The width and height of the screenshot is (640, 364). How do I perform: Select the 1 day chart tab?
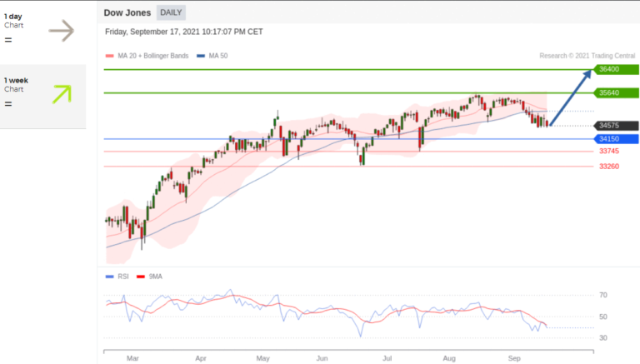tap(42, 32)
